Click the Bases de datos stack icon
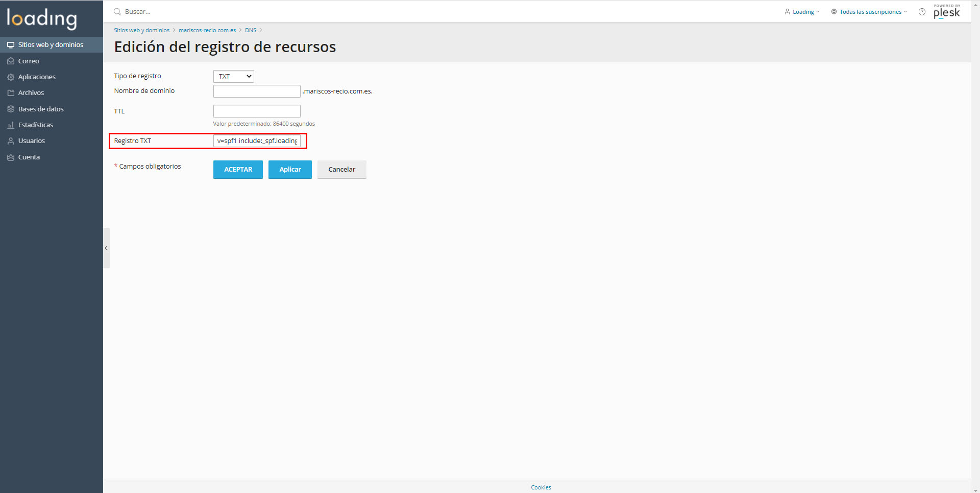Screen dimensions: 980x493 11,109
